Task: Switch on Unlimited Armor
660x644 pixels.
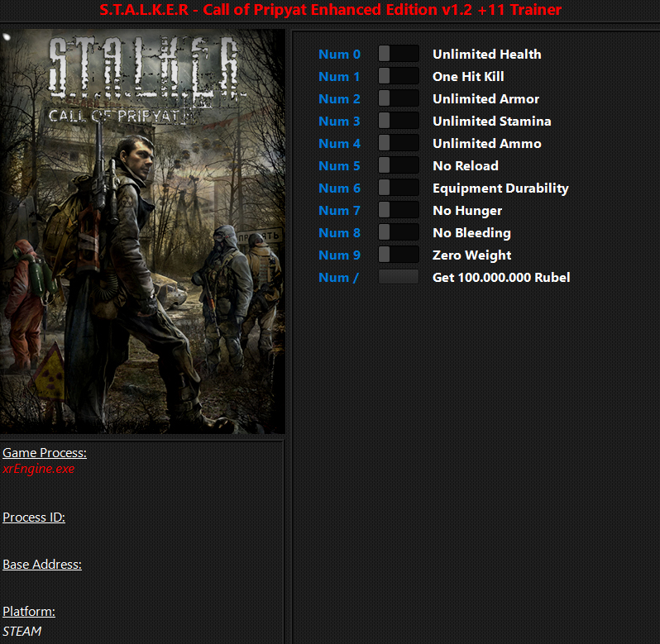Action: (x=398, y=98)
